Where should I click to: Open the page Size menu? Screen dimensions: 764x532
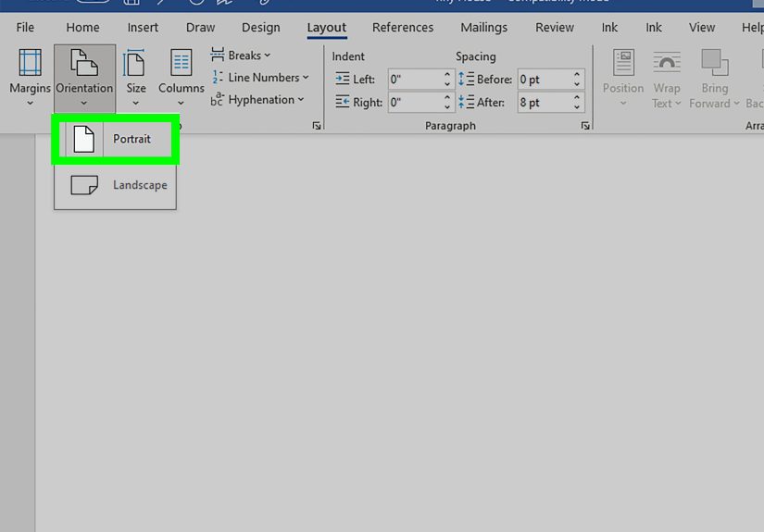pos(135,78)
